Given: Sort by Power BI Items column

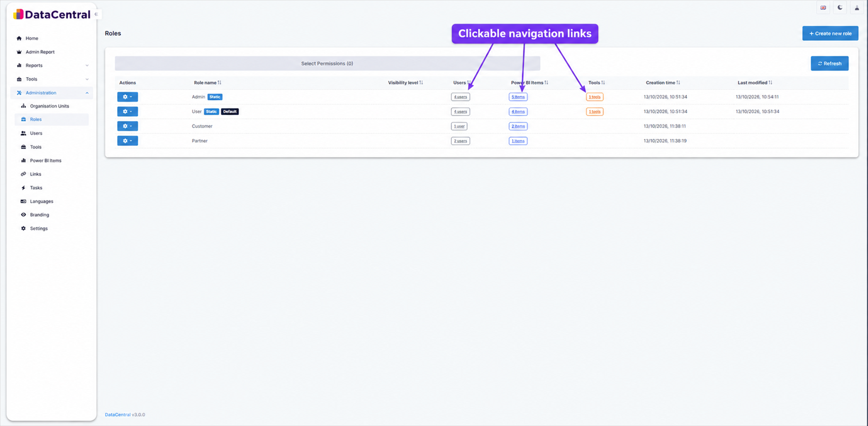Looking at the screenshot, I should point(529,82).
